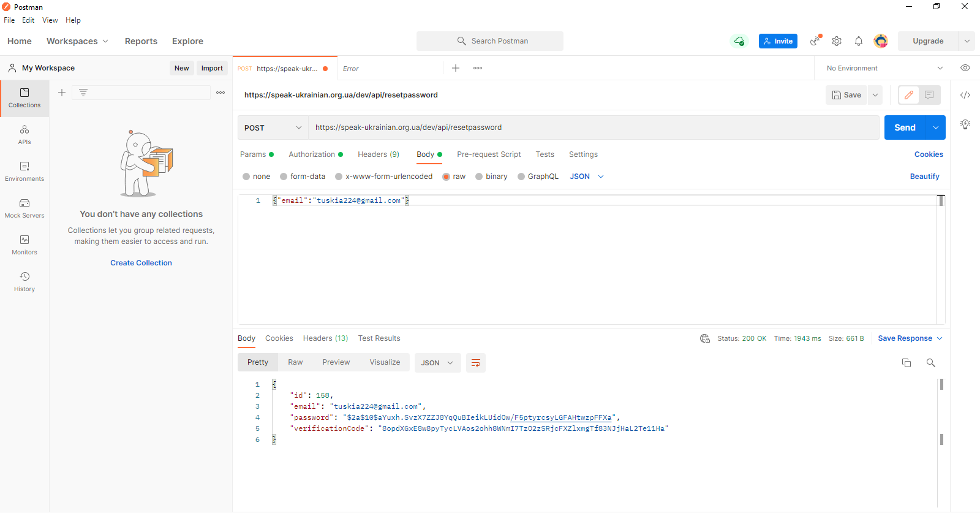Open the Test Results tab
Screen dimensions: 980x513
[379, 338]
